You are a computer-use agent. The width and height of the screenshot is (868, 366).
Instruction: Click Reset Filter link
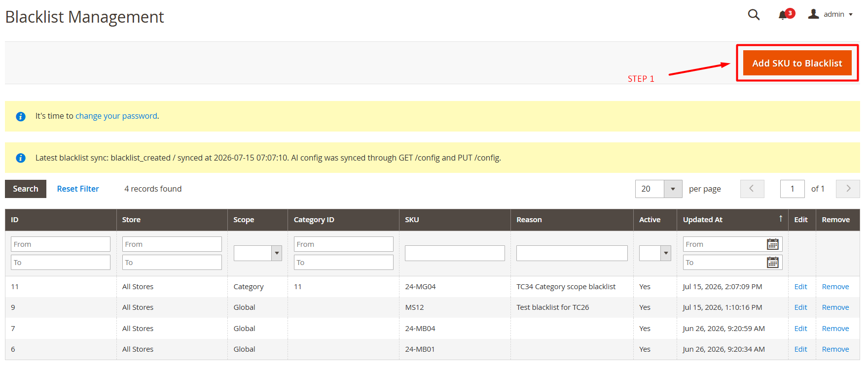pyautogui.click(x=78, y=189)
